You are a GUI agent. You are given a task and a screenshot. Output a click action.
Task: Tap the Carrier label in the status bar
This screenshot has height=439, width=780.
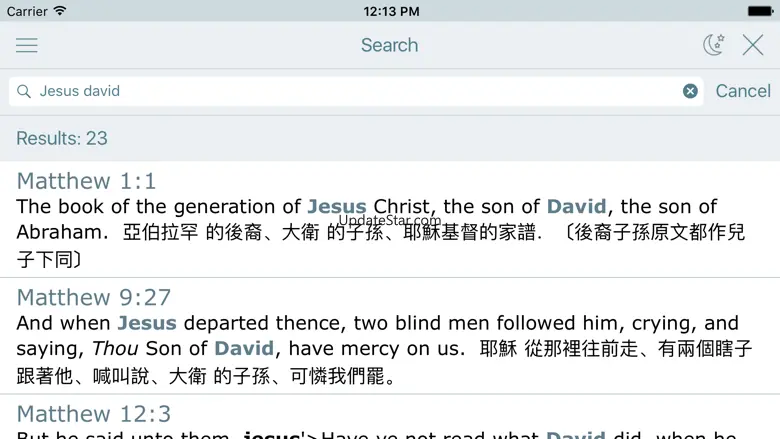click(x=27, y=11)
